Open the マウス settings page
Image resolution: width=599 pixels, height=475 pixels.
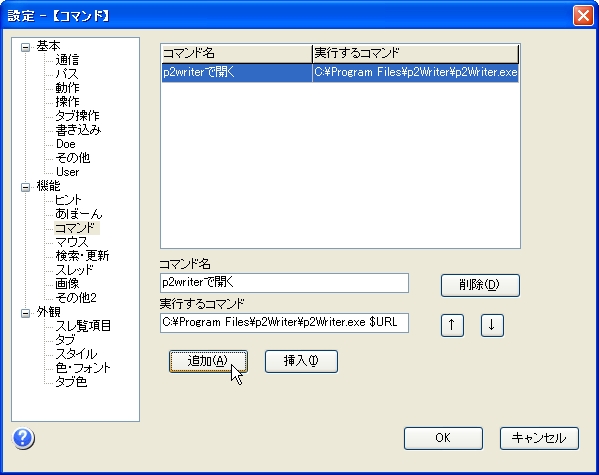coord(71,242)
